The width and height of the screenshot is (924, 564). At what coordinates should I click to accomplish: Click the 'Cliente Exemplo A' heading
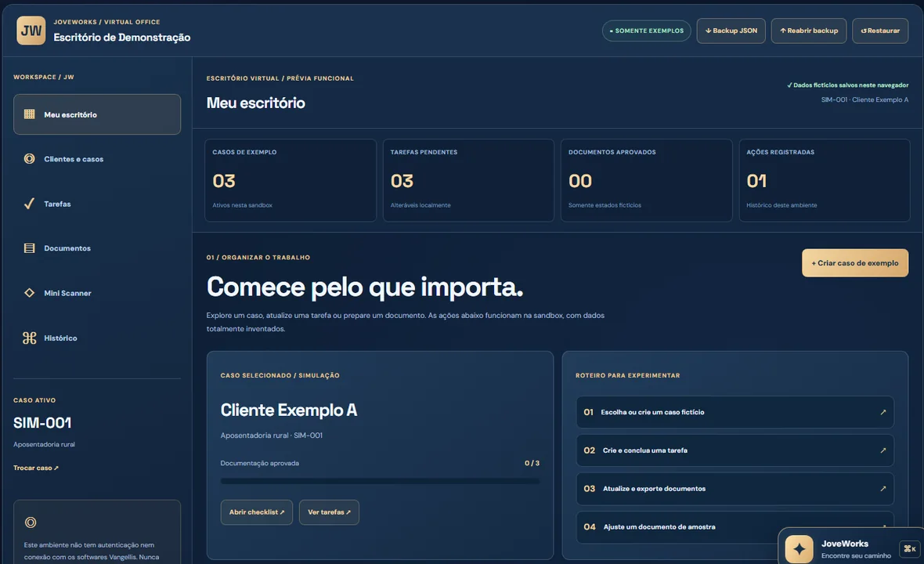point(289,410)
